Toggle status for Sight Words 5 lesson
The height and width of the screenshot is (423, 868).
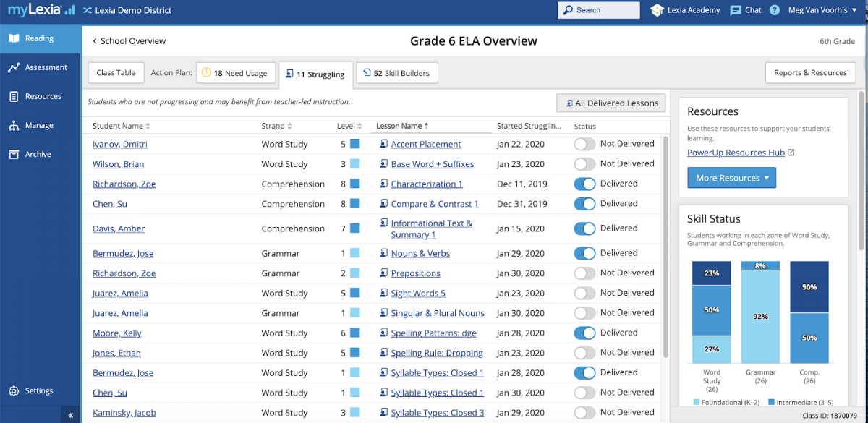pyautogui.click(x=584, y=293)
